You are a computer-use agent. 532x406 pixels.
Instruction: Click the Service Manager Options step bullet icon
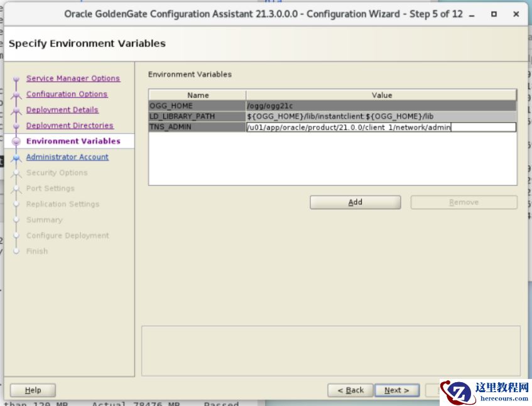point(16,79)
